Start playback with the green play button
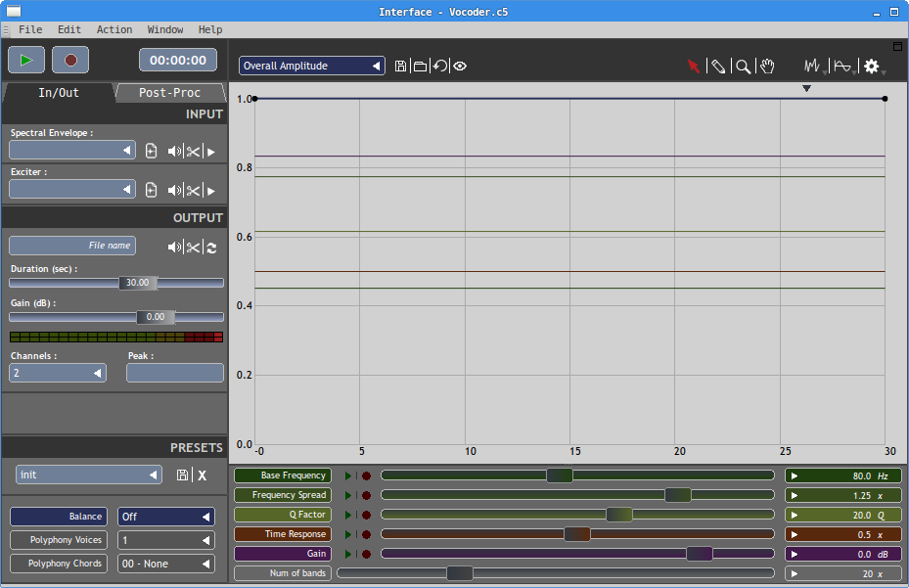Screen dimensions: 909x588 pyautogui.click(x=26, y=60)
